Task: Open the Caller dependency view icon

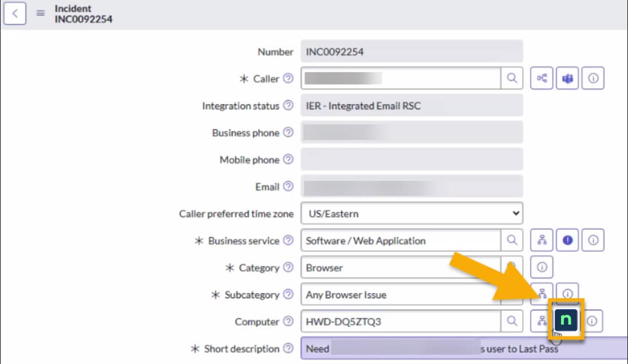Action: (x=542, y=79)
